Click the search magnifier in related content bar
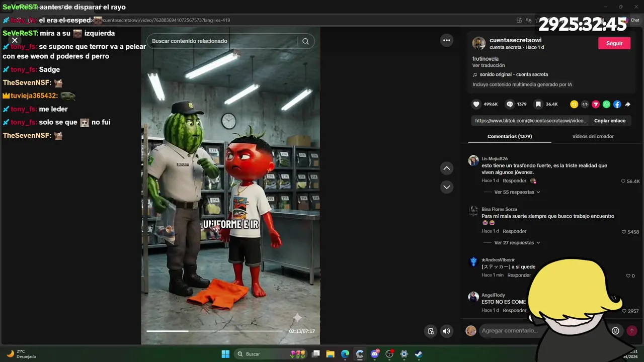The width and height of the screenshot is (644, 362). pos(305,41)
